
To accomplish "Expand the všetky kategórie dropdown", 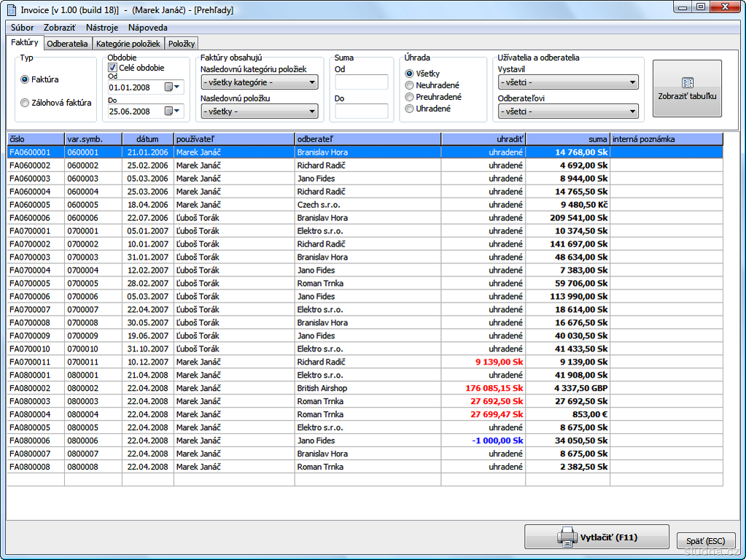I will [260, 82].
